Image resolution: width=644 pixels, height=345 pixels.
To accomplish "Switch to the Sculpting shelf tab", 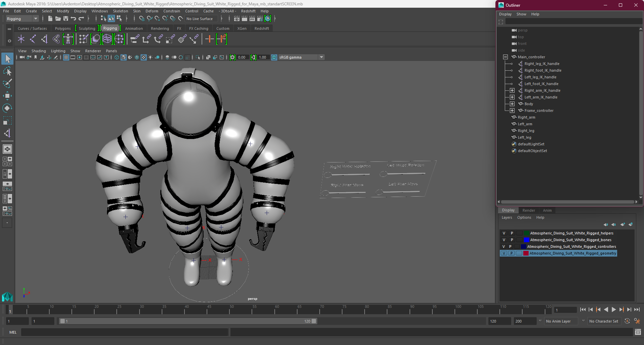I will pos(87,28).
